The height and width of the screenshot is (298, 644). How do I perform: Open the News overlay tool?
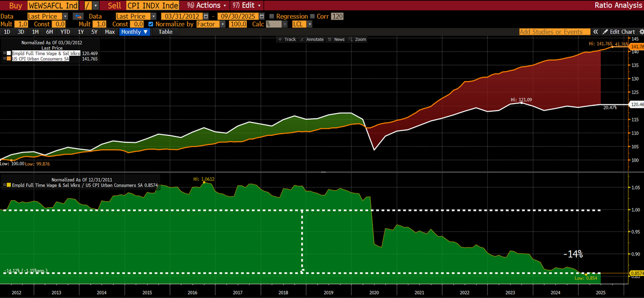tap(336, 39)
